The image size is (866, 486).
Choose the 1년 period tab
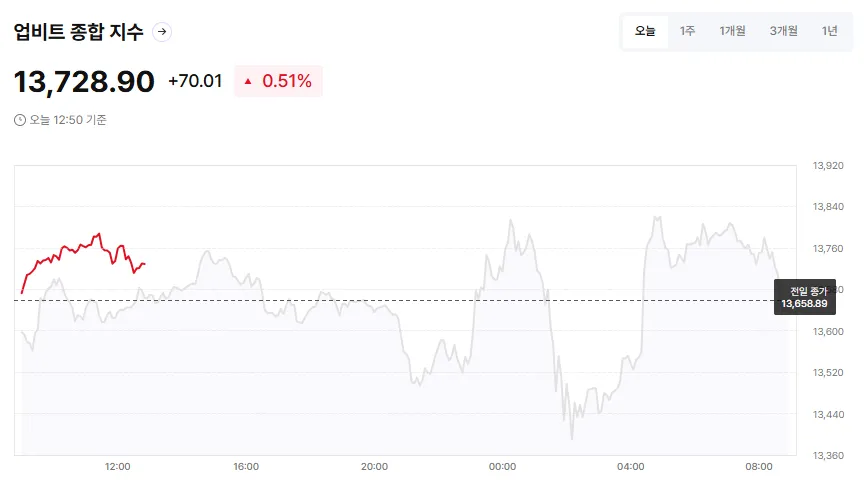pos(829,31)
